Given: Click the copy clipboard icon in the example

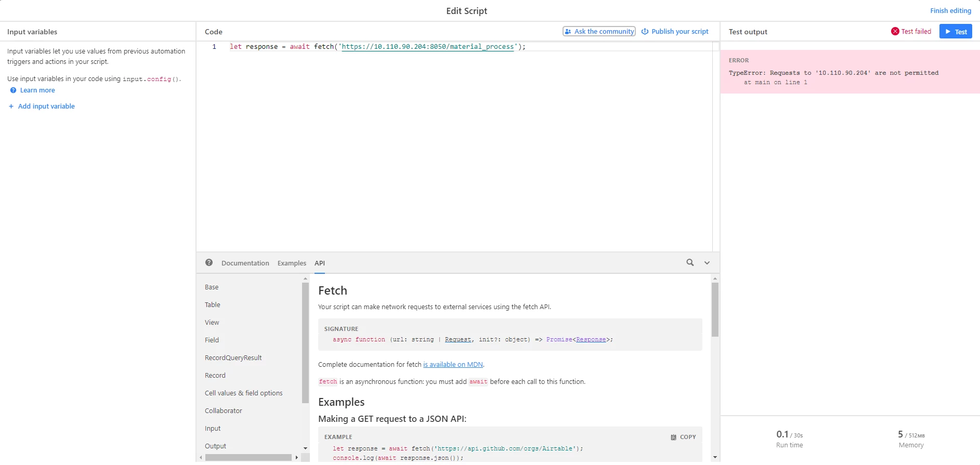Looking at the screenshot, I should [x=673, y=437].
